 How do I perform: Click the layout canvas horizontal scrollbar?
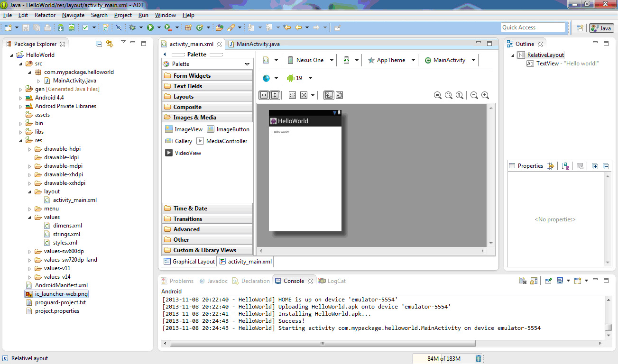[x=371, y=250]
